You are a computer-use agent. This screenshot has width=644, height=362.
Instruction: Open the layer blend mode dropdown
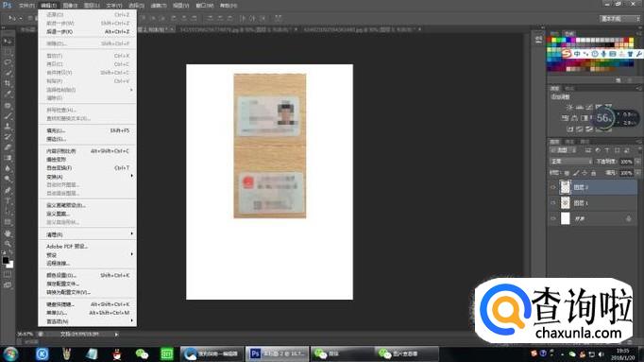tap(571, 162)
